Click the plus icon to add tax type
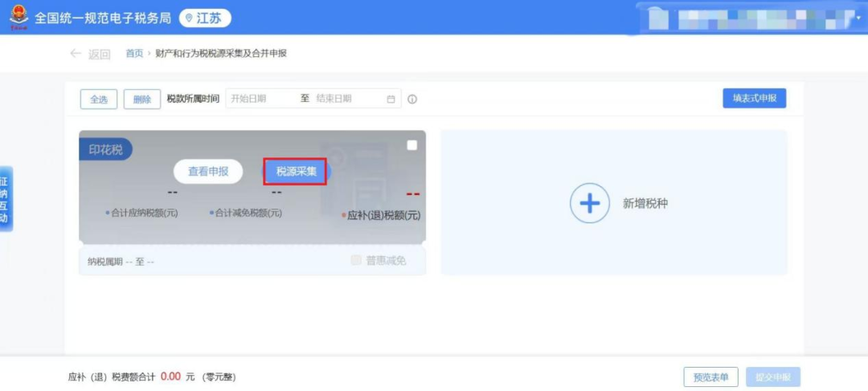Viewport: 868px width, 391px height. click(590, 203)
